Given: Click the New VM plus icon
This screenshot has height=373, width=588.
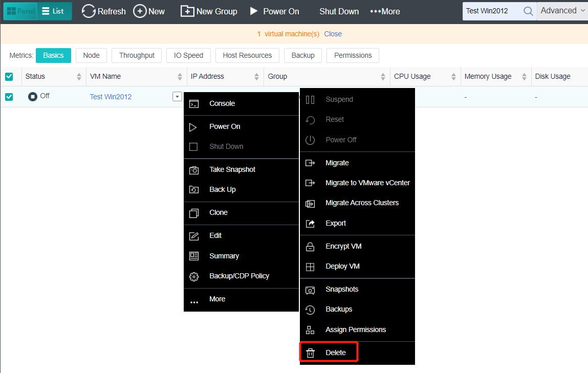Looking at the screenshot, I should (x=140, y=11).
